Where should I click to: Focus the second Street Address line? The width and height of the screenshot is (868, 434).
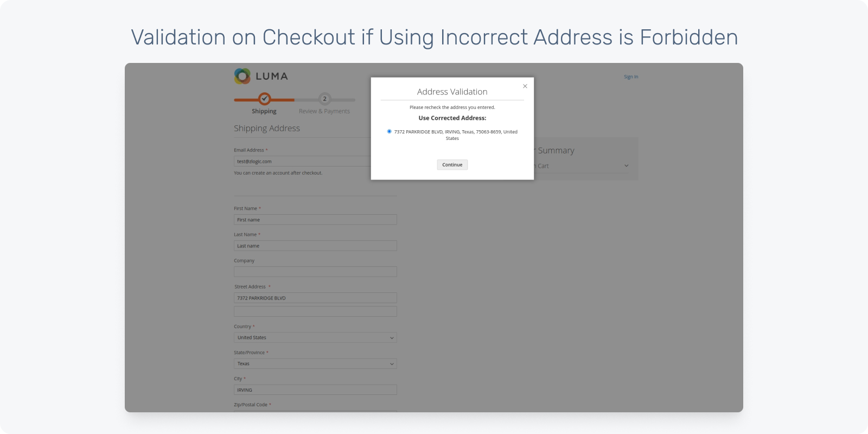click(315, 311)
